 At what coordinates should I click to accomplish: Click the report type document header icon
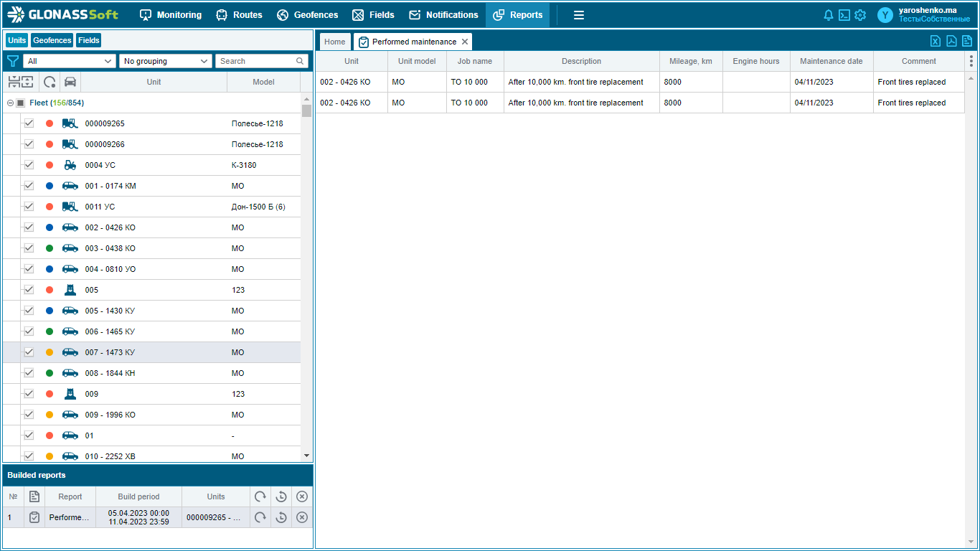(x=34, y=496)
